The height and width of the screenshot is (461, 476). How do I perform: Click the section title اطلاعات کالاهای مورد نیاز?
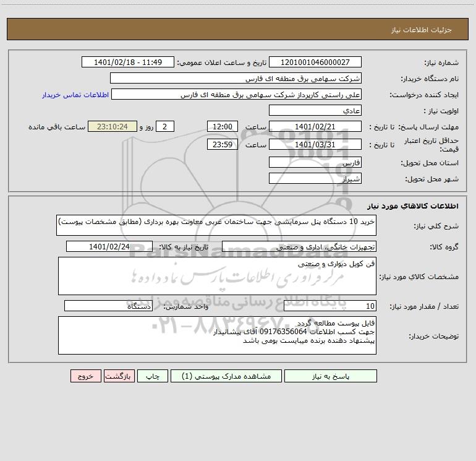[413, 206]
